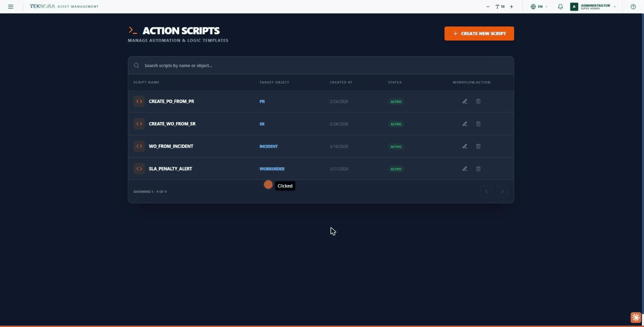Edit the SLA_PENALTY_ALERT script
The width and height of the screenshot is (644, 327).
465,169
